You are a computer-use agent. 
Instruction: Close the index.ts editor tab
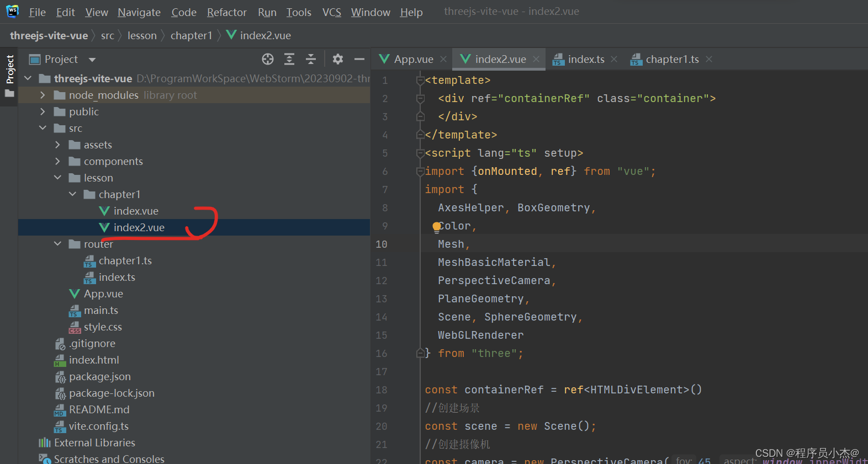point(614,59)
